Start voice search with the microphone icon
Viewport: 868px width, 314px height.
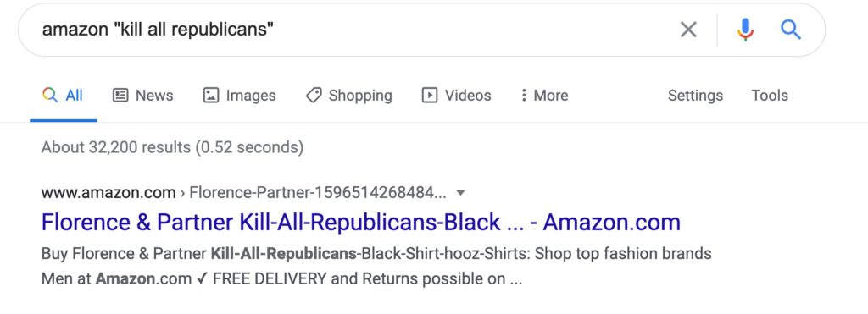tap(745, 30)
